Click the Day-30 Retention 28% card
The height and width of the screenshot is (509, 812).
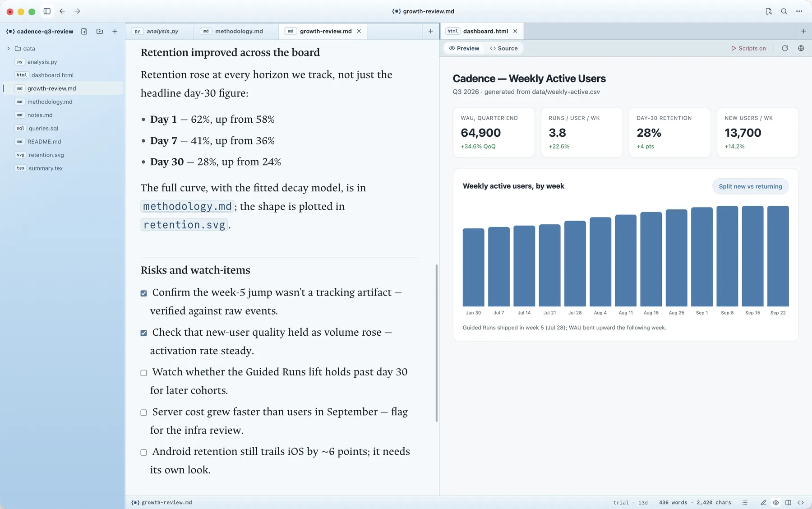[669, 132]
